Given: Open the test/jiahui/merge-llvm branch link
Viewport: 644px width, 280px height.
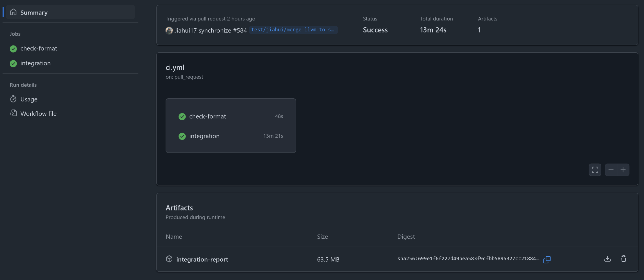Looking at the screenshot, I should (293, 30).
